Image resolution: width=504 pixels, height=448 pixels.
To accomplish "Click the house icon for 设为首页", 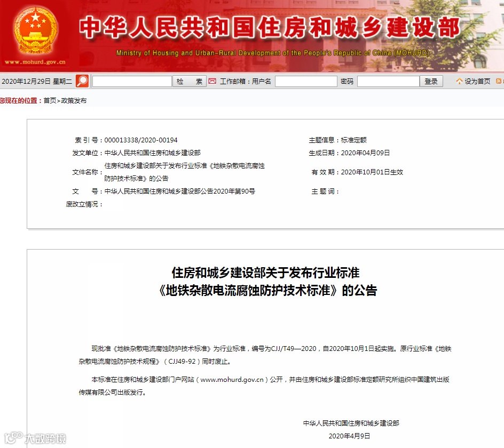I will (x=459, y=81).
